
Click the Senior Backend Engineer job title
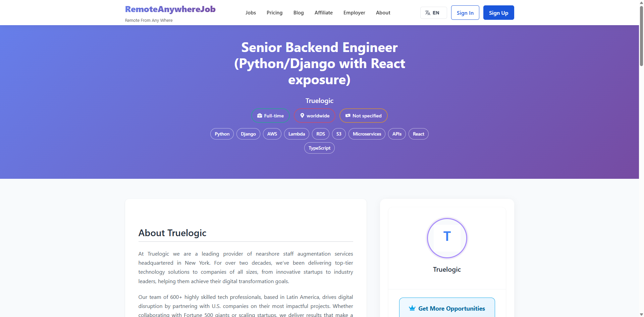(319, 63)
